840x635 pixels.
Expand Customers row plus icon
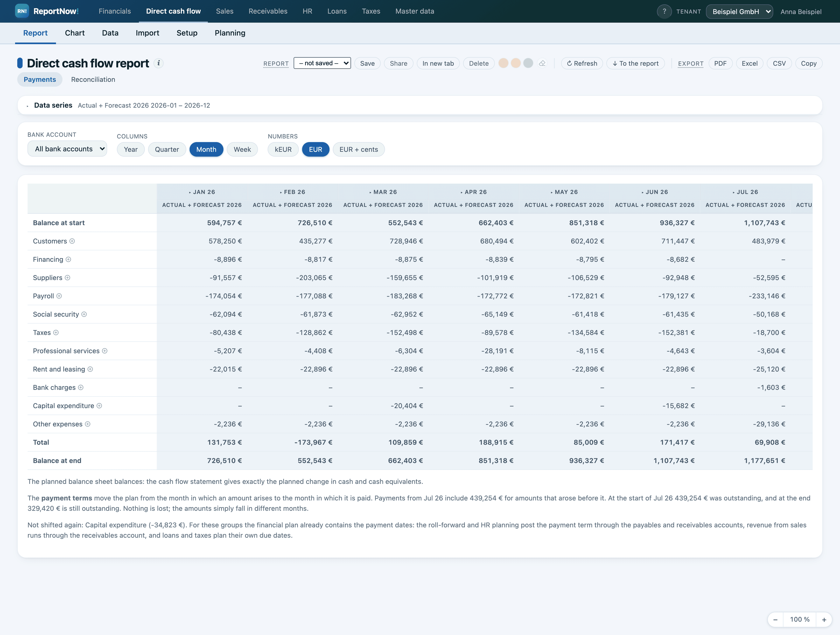coord(72,241)
